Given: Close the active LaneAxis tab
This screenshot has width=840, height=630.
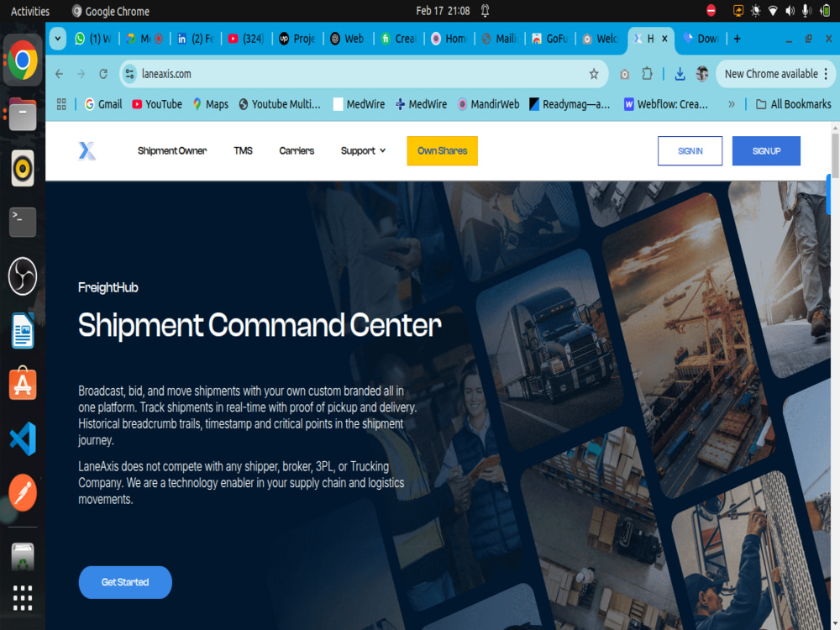Looking at the screenshot, I should (664, 39).
